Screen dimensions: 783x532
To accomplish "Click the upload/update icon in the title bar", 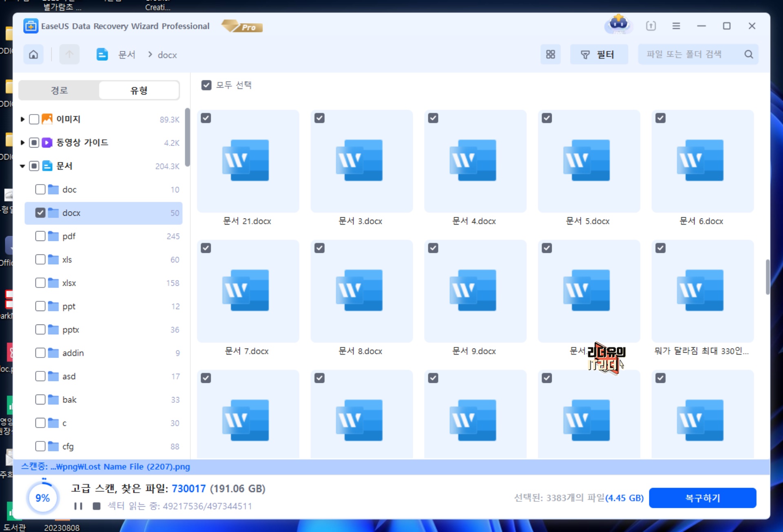I will (x=651, y=26).
